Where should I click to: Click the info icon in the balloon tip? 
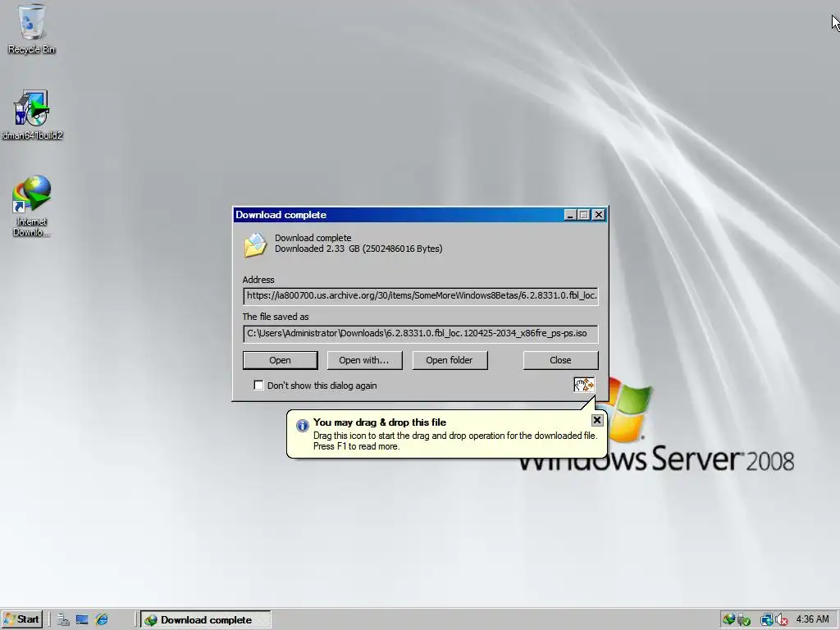(303, 426)
